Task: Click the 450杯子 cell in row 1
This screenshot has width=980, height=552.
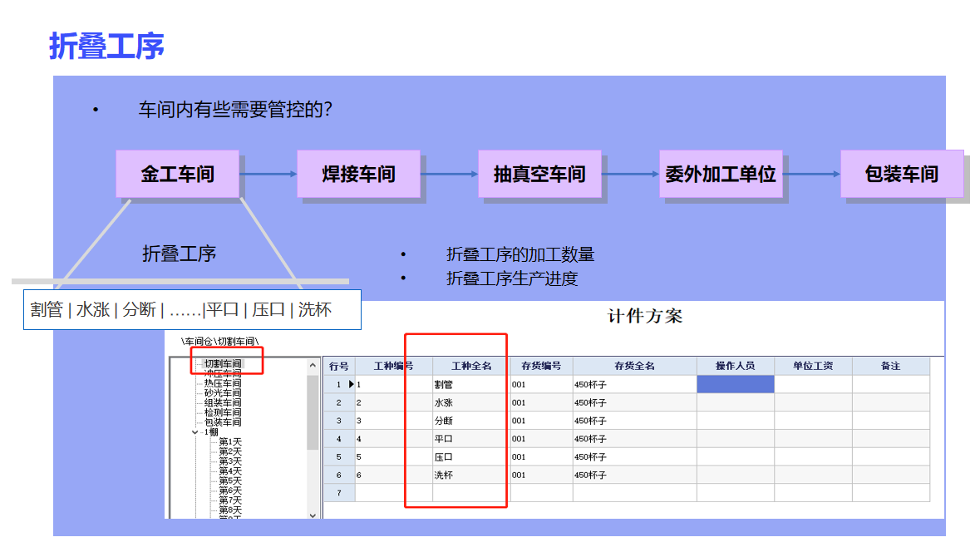Action: (x=634, y=384)
